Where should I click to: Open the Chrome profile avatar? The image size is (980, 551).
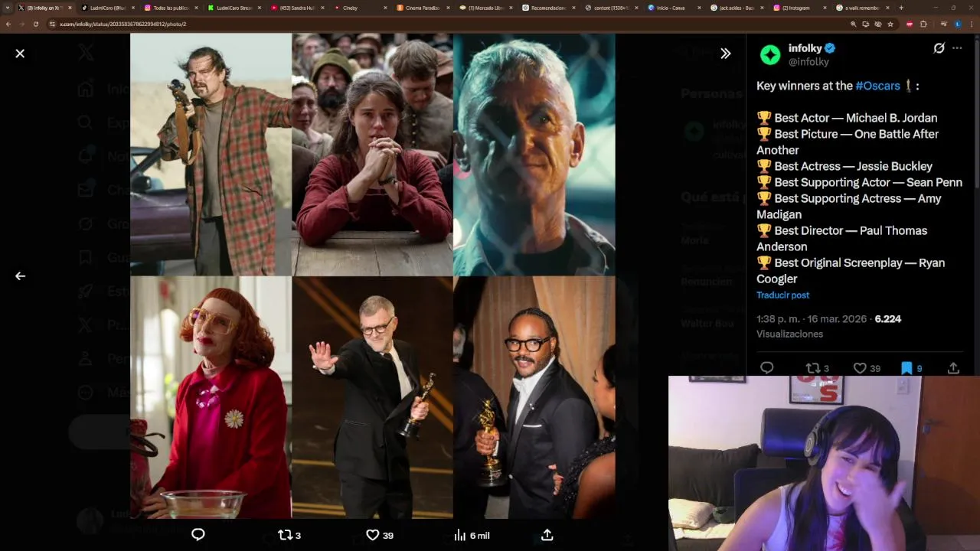point(957,24)
